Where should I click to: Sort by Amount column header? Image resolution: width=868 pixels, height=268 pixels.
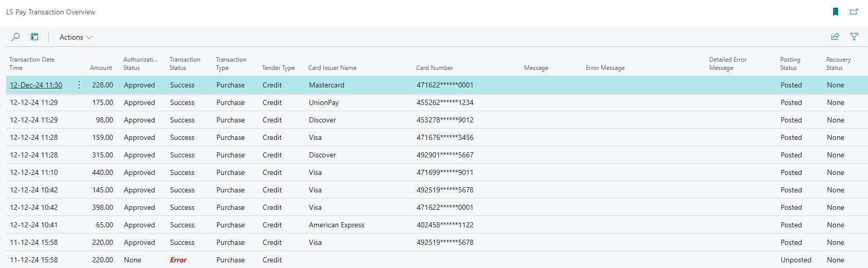101,68
